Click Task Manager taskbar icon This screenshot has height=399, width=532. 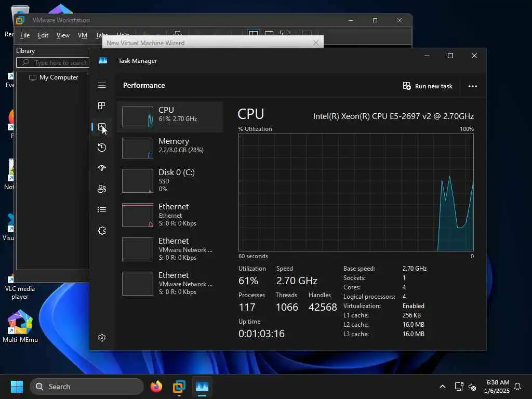[202, 387]
